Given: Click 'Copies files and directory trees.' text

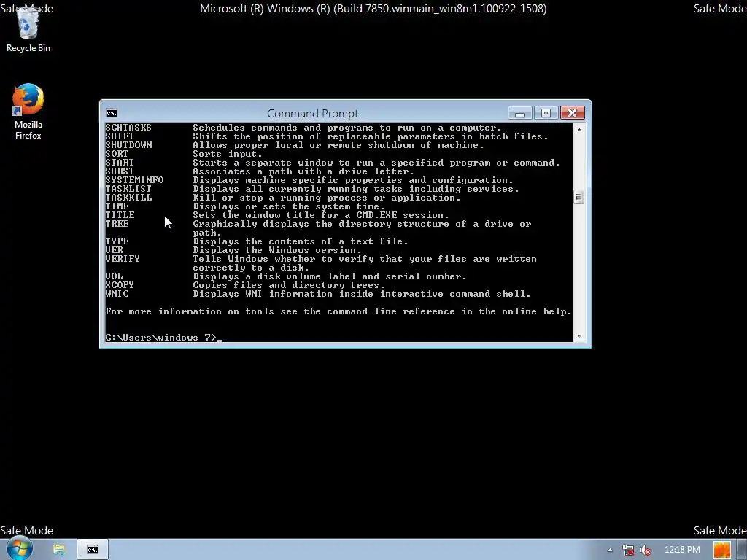Looking at the screenshot, I should click(x=289, y=285).
